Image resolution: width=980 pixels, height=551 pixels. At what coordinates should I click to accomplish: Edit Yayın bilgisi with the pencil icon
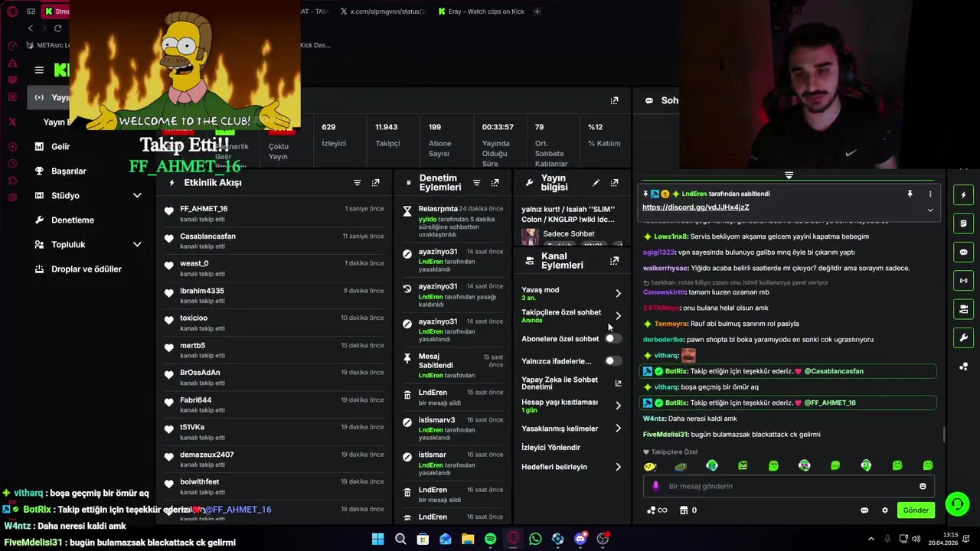coord(596,183)
